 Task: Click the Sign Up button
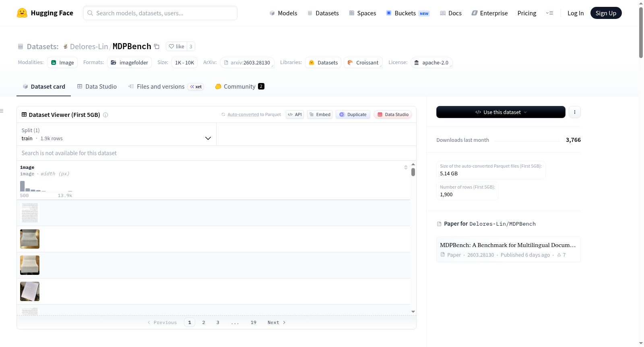click(606, 13)
